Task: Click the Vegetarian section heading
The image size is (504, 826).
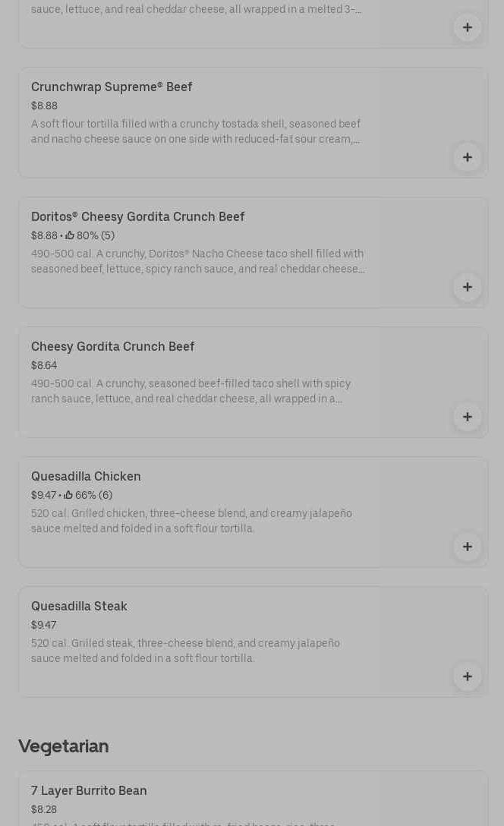Action: [x=64, y=746]
